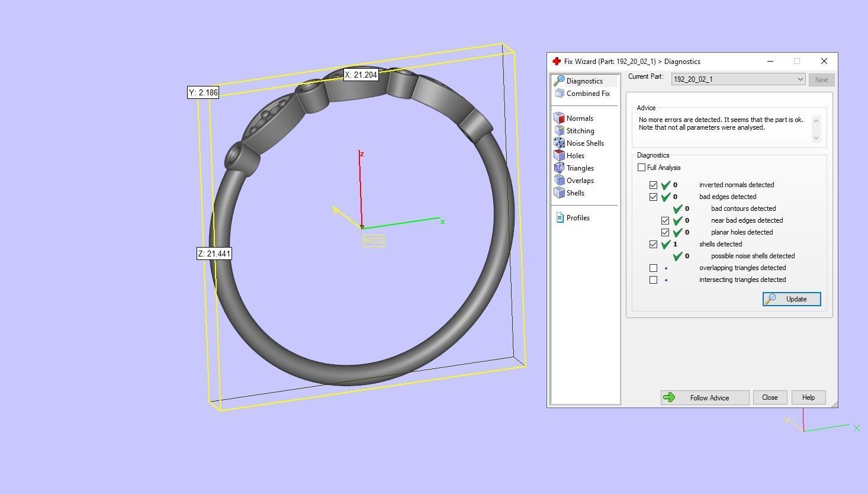This screenshot has width=868, height=494.
Task: Click the Follow Advice button label
Action: pos(709,398)
